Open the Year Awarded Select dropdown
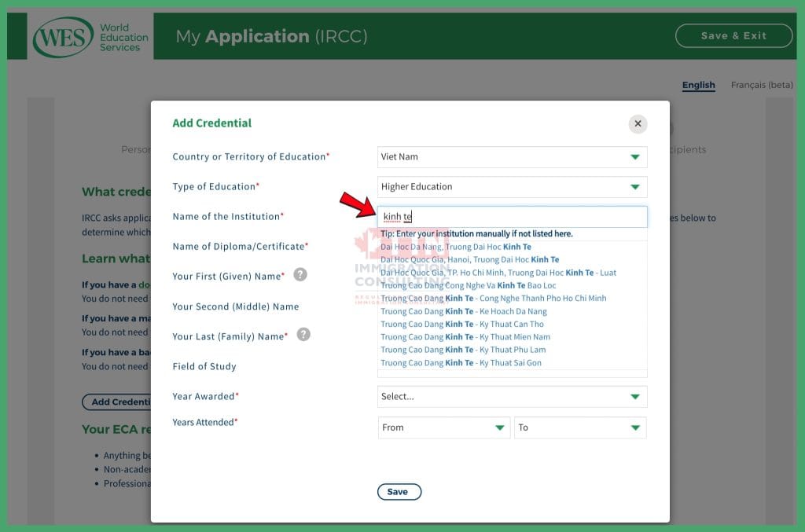This screenshot has height=532, width=805. [512, 397]
